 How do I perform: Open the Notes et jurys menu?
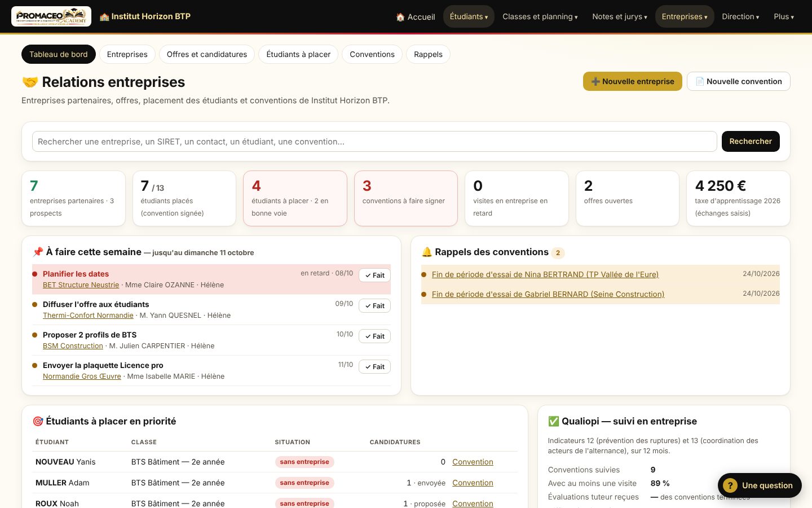pyautogui.click(x=619, y=17)
